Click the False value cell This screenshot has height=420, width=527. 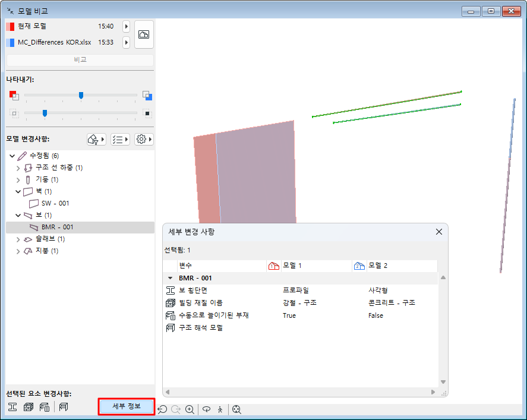click(x=375, y=315)
